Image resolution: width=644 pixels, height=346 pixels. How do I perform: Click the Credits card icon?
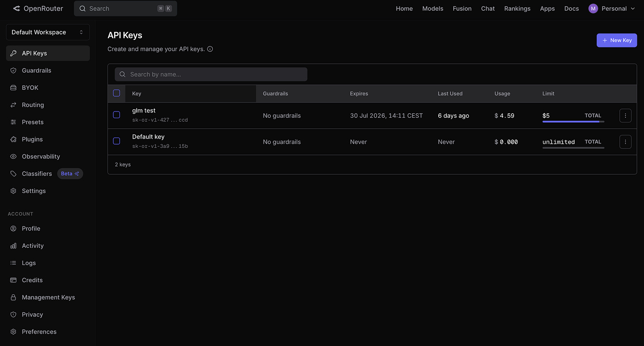coord(13,281)
